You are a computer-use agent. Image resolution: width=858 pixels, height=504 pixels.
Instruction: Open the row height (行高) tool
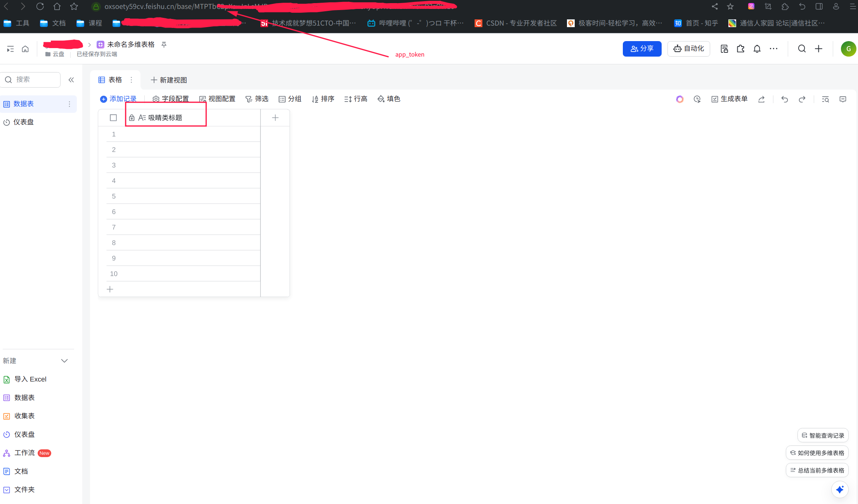pos(355,99)
